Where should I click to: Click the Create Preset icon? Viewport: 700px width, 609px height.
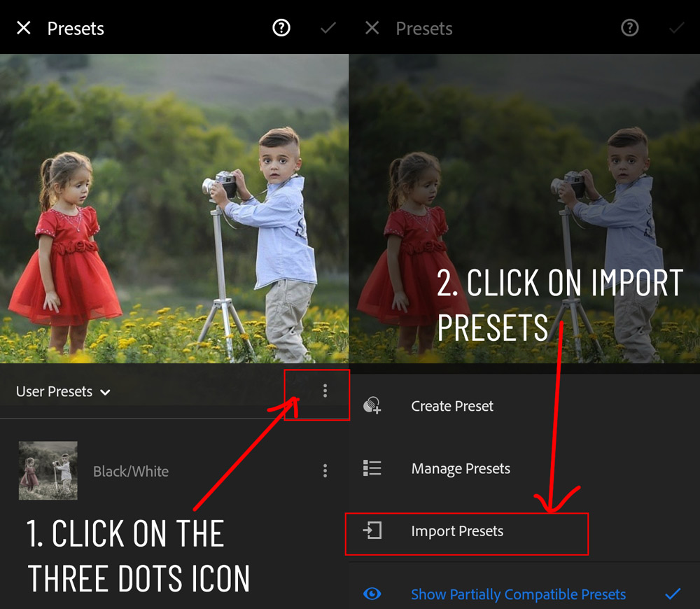(372, 405)
